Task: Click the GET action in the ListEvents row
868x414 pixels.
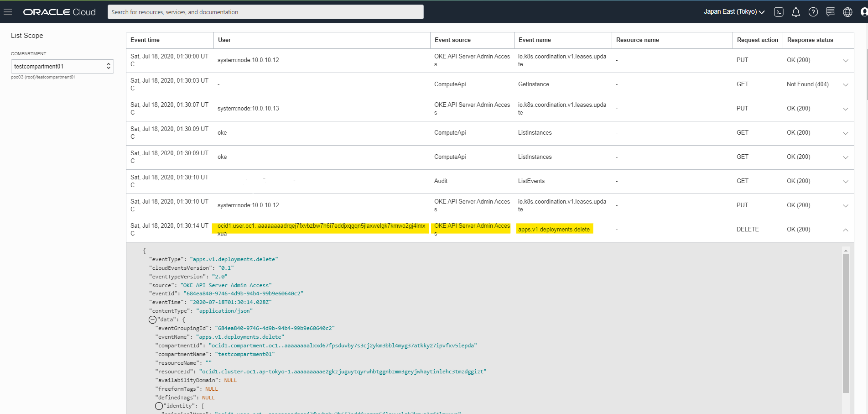Action: tap(743, 181)
